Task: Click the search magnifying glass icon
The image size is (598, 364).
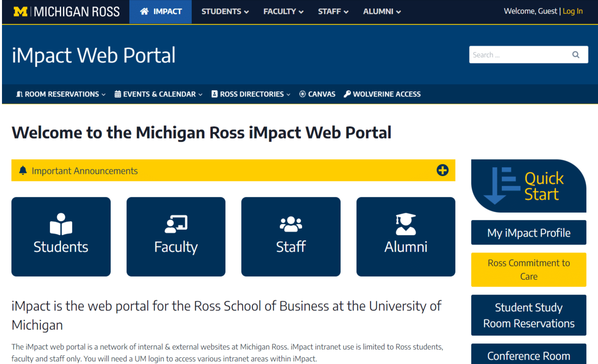Action: (x=575, y=55)
